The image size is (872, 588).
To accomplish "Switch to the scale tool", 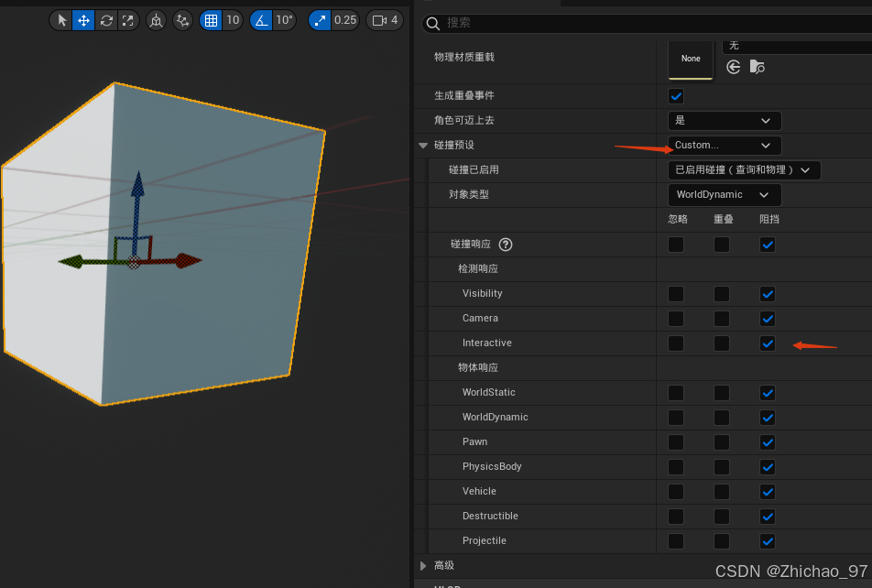I will pos(128,20).
